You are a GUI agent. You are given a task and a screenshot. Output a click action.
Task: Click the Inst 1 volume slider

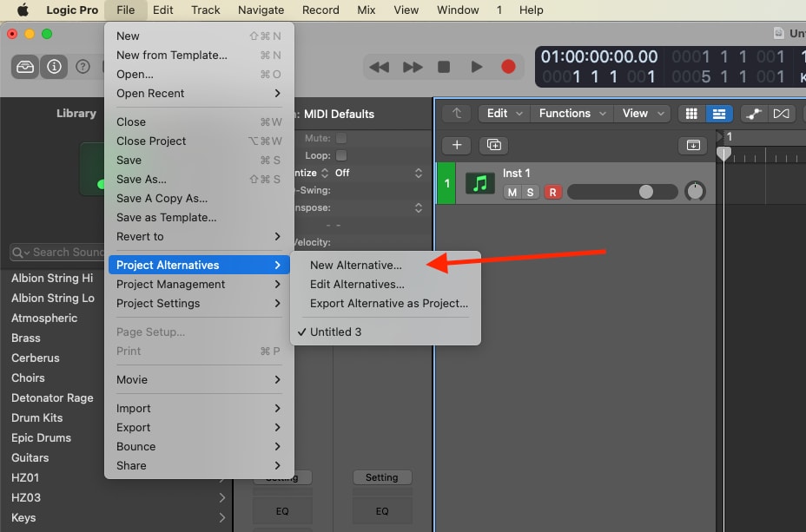(623, 192)
